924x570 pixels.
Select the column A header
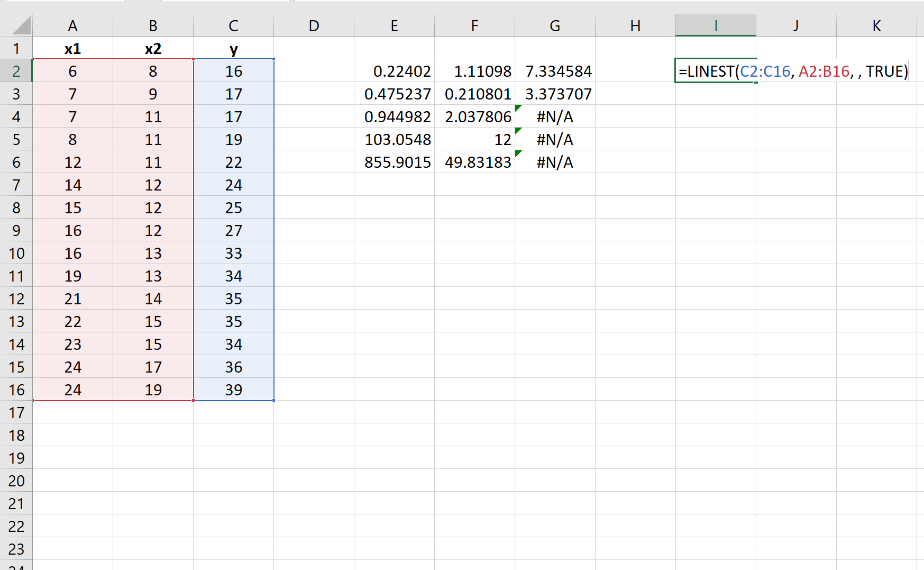tap(73, 26)
